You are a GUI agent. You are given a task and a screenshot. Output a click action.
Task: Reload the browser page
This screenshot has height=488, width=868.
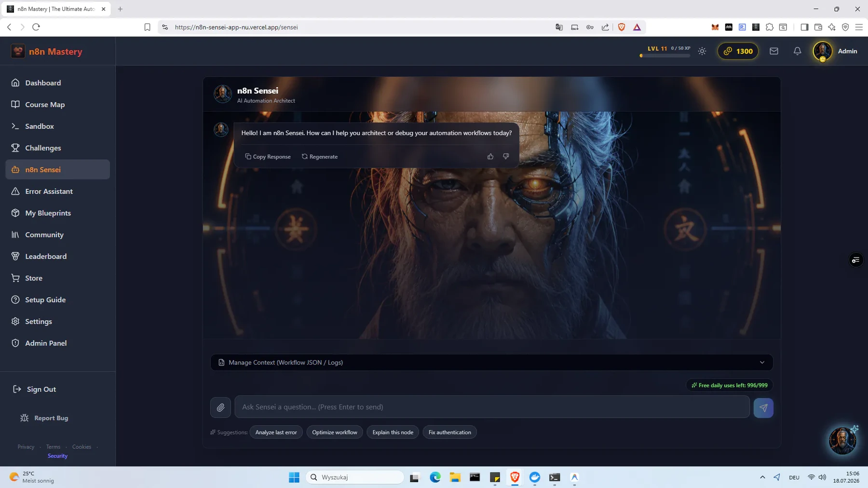pyautogui.click(x=36, y=27)
